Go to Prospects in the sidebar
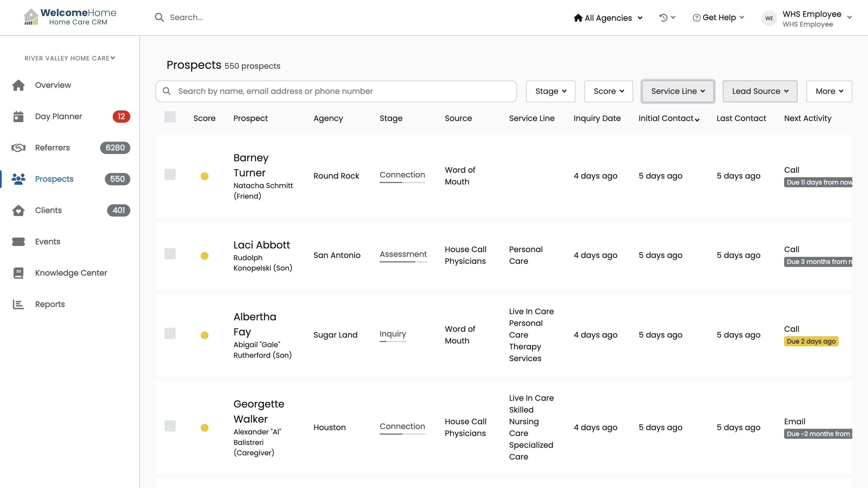This screenshot has height=488, width=868. 54,179
